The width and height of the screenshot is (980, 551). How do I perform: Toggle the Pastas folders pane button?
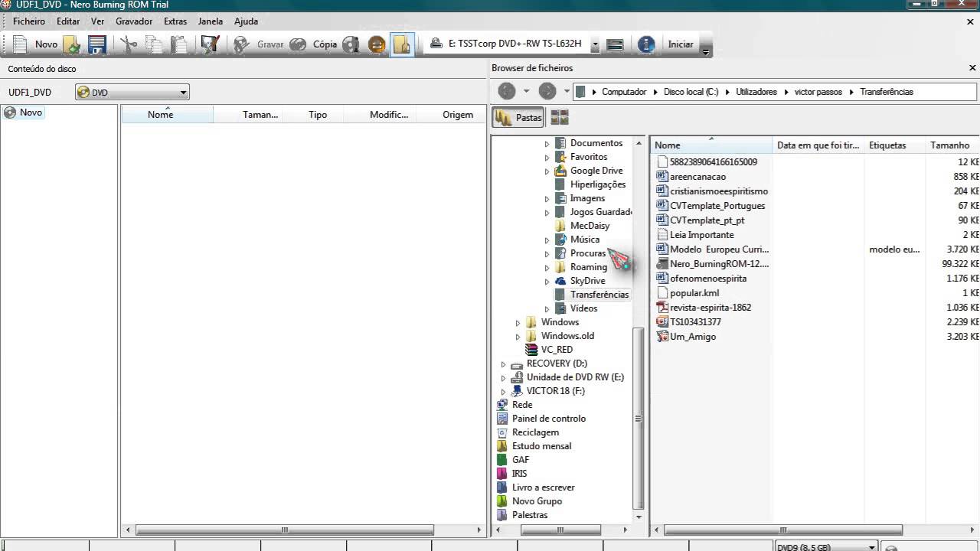click(x=518, y=118)
